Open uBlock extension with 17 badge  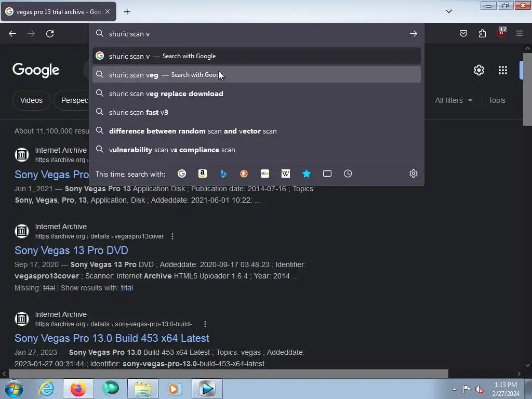pos(501,33)
